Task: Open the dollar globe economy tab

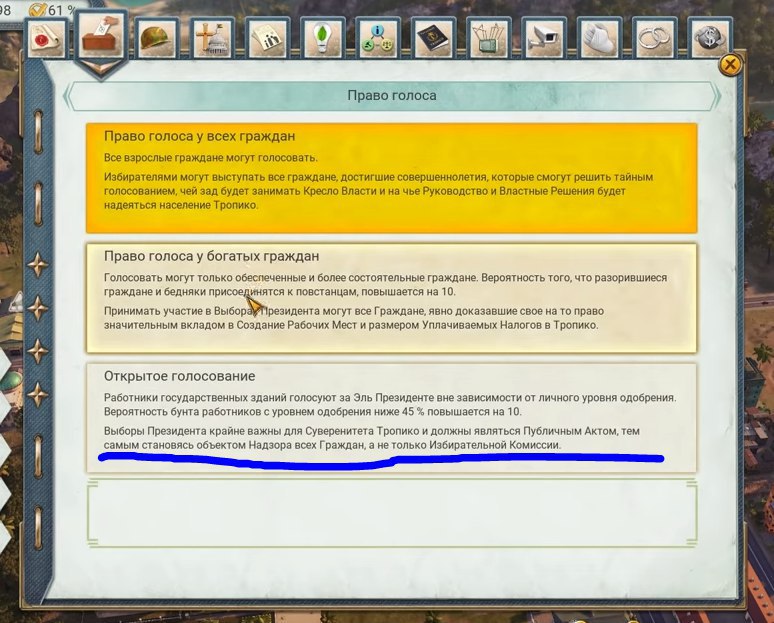Action: (x=709, y=39)
